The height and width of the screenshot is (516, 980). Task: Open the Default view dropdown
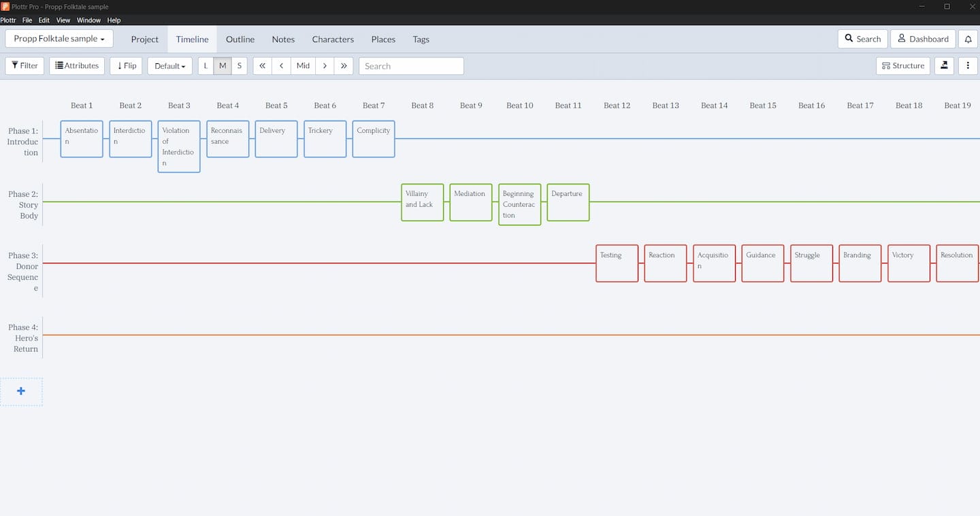[x=169, y=65]
